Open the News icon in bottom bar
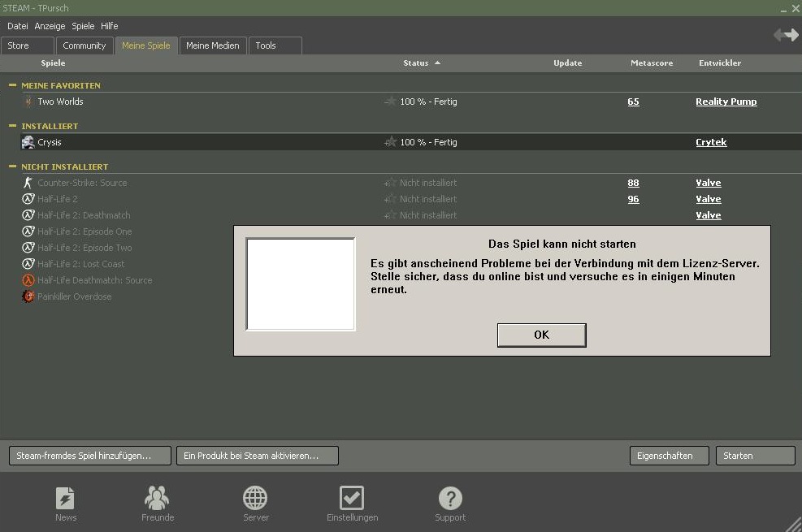Screen dimensions: 802x532 coord(66,498)
